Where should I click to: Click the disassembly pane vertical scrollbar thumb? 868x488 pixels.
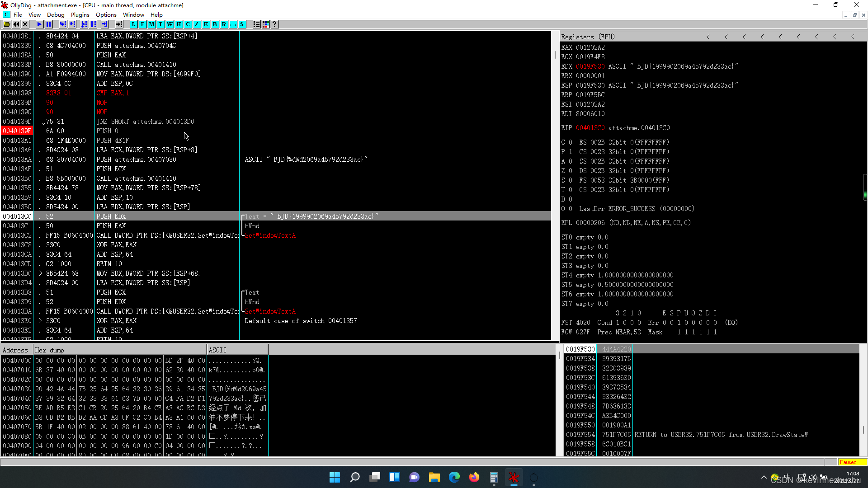555,55
